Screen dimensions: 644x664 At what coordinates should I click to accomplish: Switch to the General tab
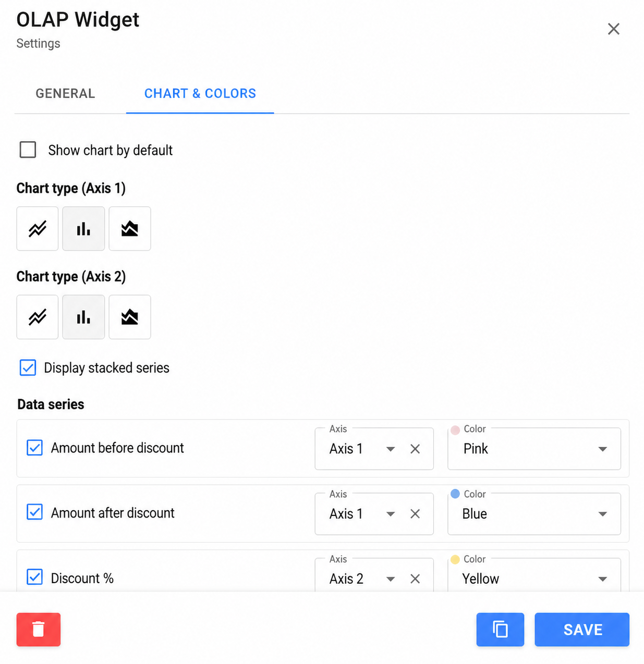(x=65, y=93)
